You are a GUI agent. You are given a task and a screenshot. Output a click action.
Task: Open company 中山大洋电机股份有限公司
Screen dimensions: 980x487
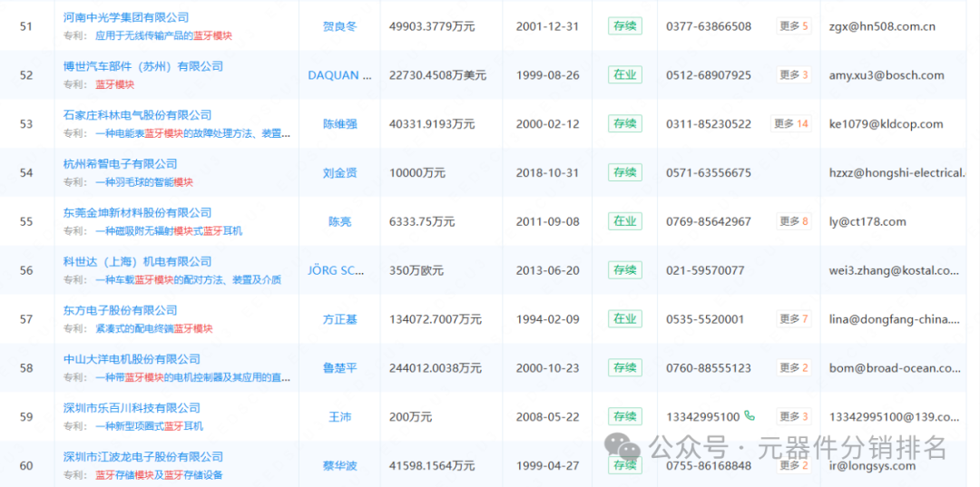132,358
